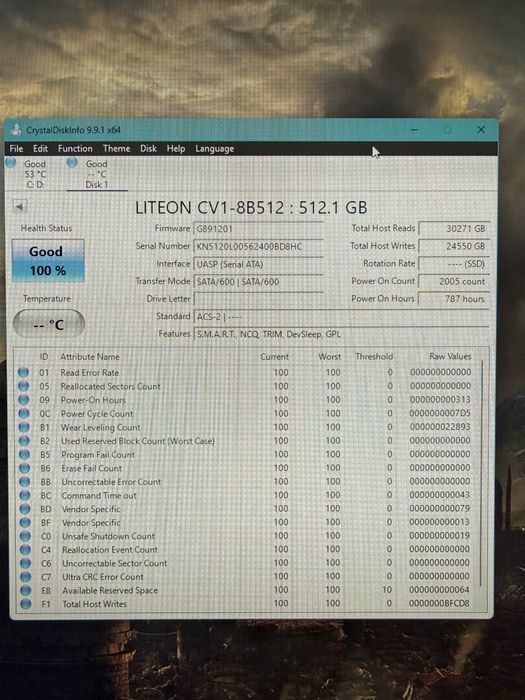525x700 pixels.
Task: Click the status icon for BF Vendor Specific
Action: (x=25, y=522)
